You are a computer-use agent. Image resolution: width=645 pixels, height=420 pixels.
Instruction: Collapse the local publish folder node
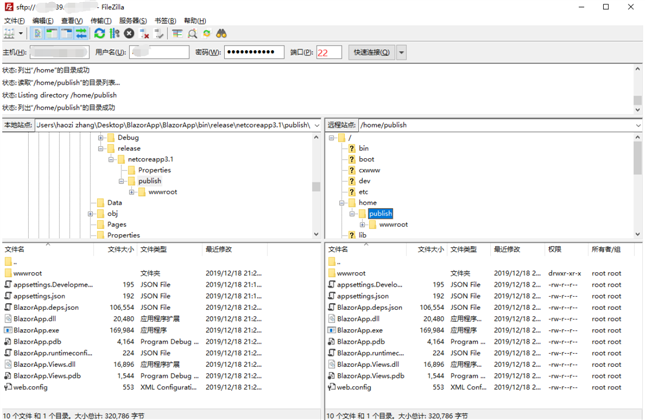[121, 181]
